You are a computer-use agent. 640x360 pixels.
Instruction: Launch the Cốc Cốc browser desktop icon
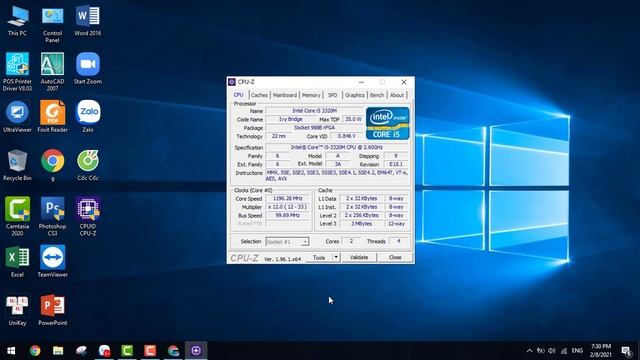[x=88, y=165]
